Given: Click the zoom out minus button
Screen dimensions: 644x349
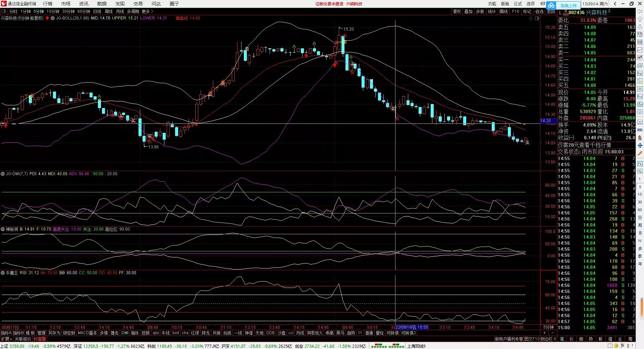Looking at the screenshot, I should pos(552,333).
